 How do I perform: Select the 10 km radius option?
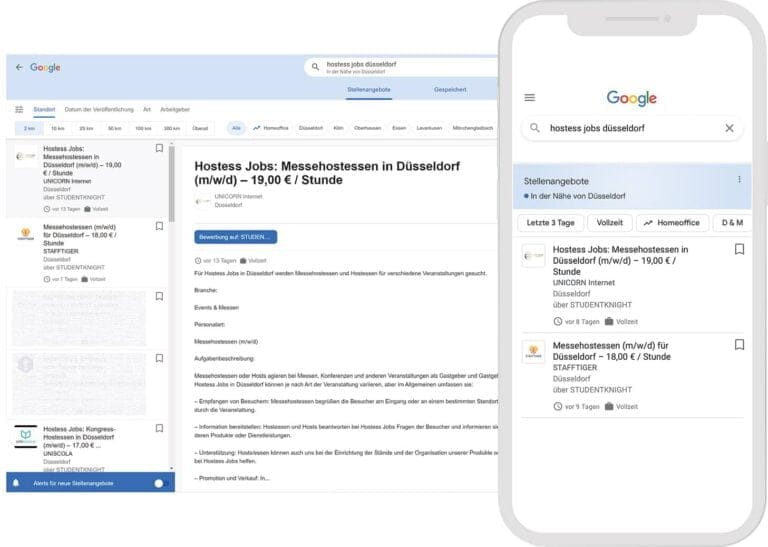[x=58, y=128]
